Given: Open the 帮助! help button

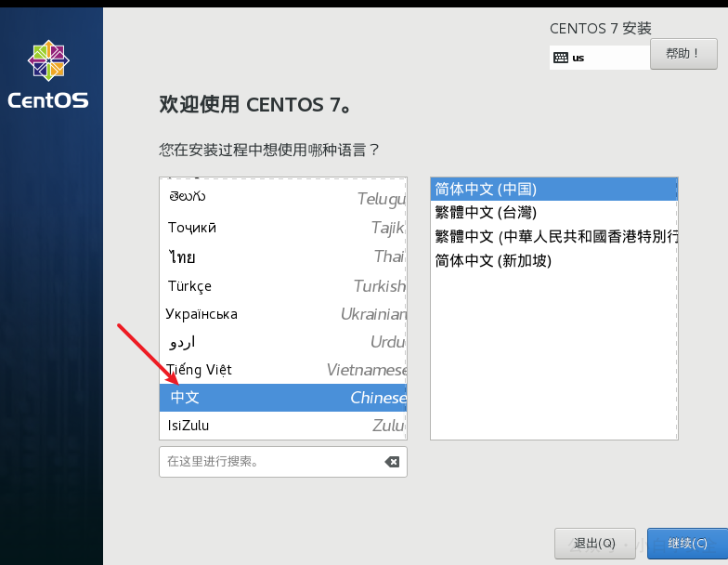Looking at the screenshot, I should (683, 54).
